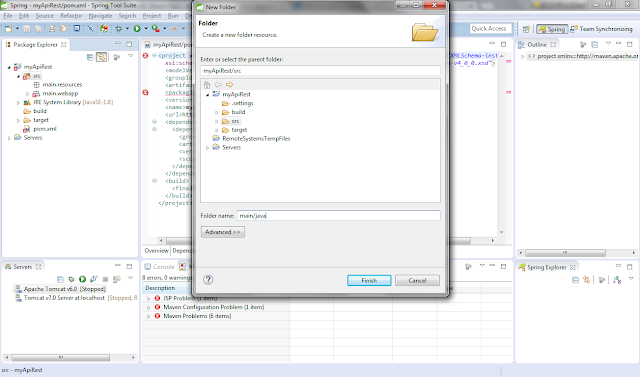Collapse the build element fold marker in editor
The width and height of the screenshot is (640, 377).
point(155,181)
